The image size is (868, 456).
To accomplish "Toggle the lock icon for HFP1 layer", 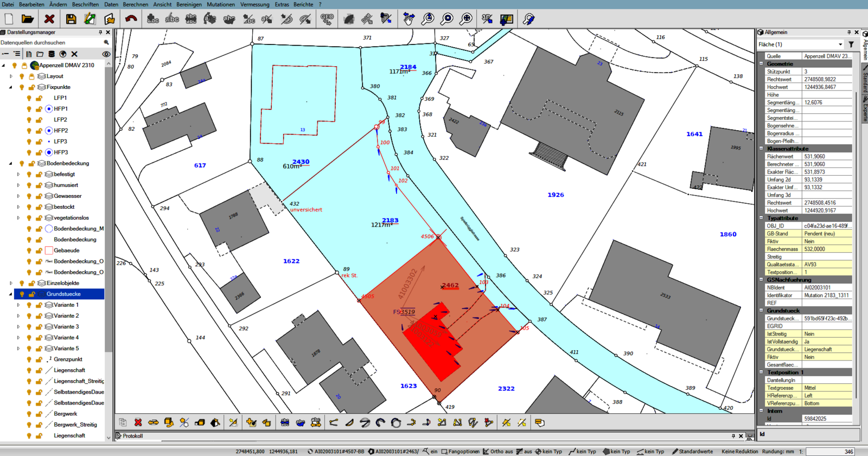I will (39, 109).
